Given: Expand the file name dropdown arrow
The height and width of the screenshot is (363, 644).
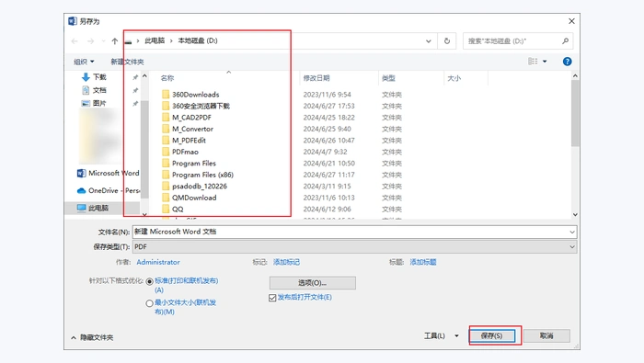Looking at the screenshot, I should point(572,233).
